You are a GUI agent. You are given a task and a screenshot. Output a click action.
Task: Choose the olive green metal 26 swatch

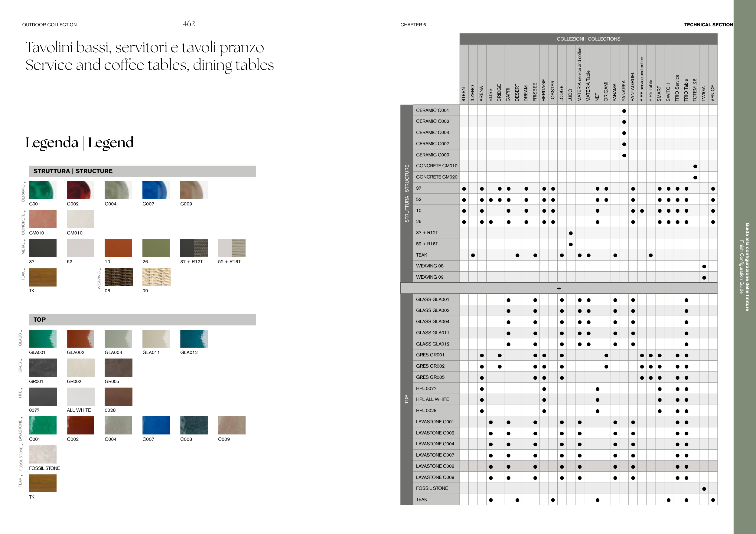[x=156, y=248]
